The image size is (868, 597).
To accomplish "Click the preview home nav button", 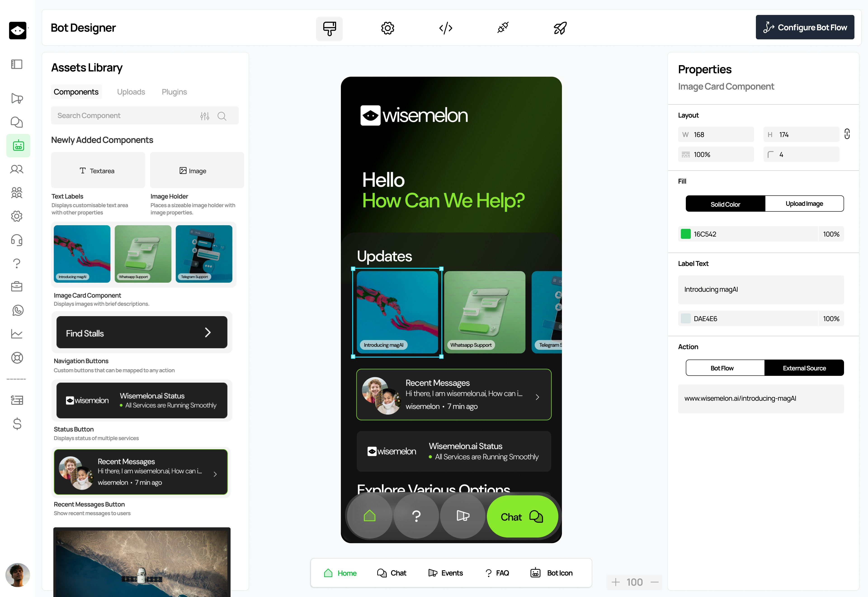I will [369, 516].
